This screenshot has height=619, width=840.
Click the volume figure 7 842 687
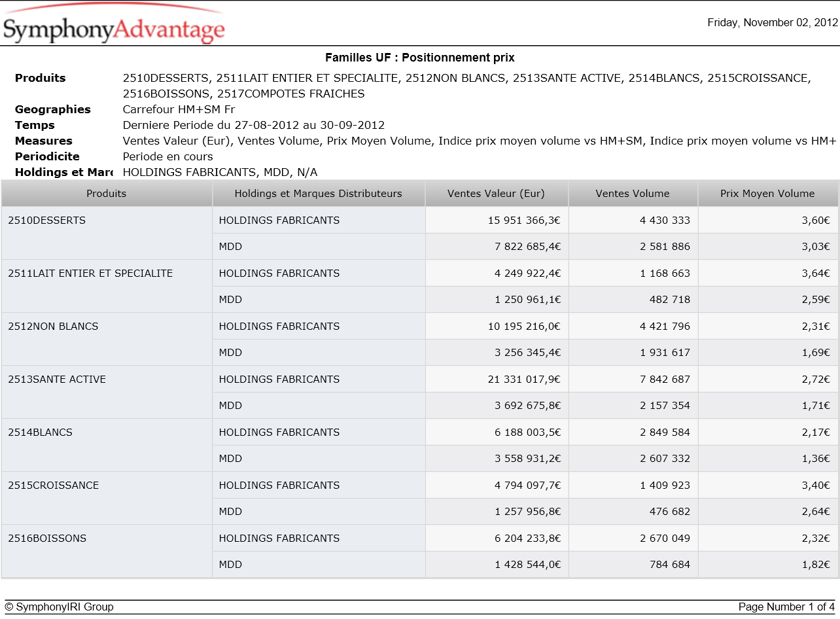665,380
